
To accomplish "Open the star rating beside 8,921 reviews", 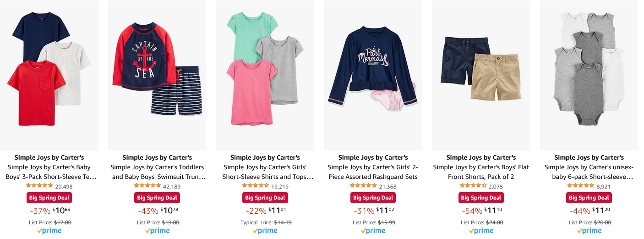I will point(581,186).
